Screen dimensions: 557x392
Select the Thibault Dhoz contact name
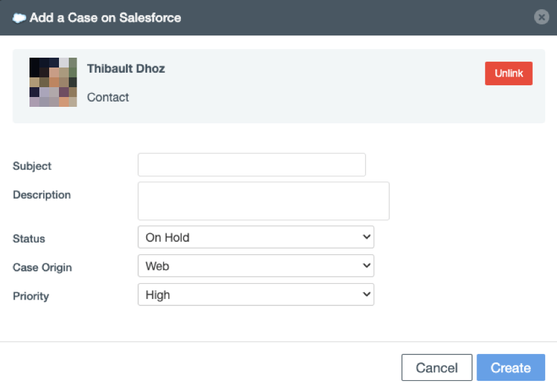pyautogui.click(x=126, y=68)
